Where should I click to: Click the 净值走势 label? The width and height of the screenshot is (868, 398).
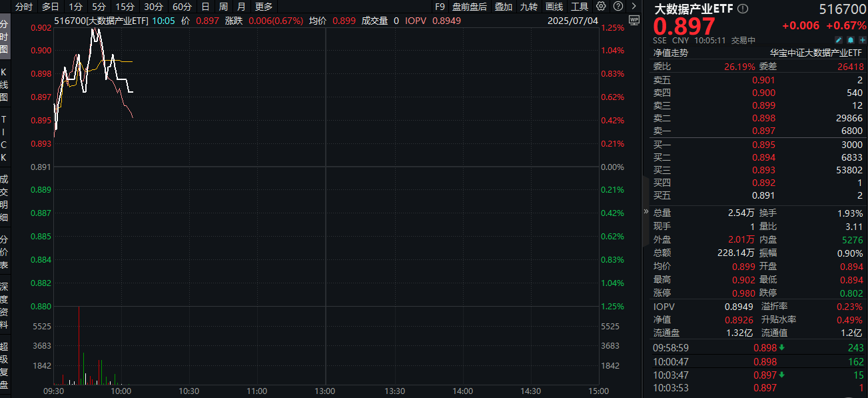pos(670,53)
